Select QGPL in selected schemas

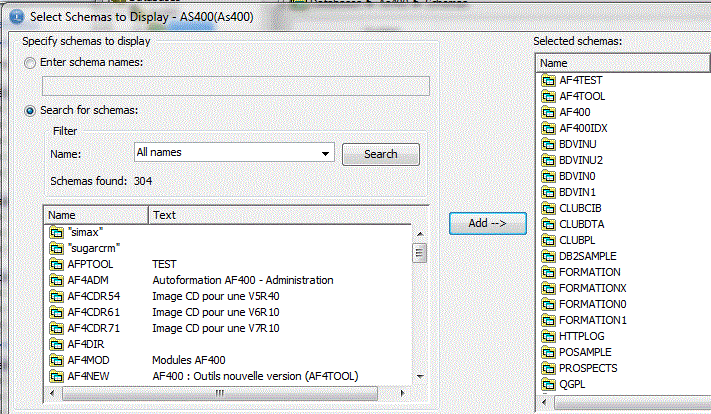click(x=572, y=385)
